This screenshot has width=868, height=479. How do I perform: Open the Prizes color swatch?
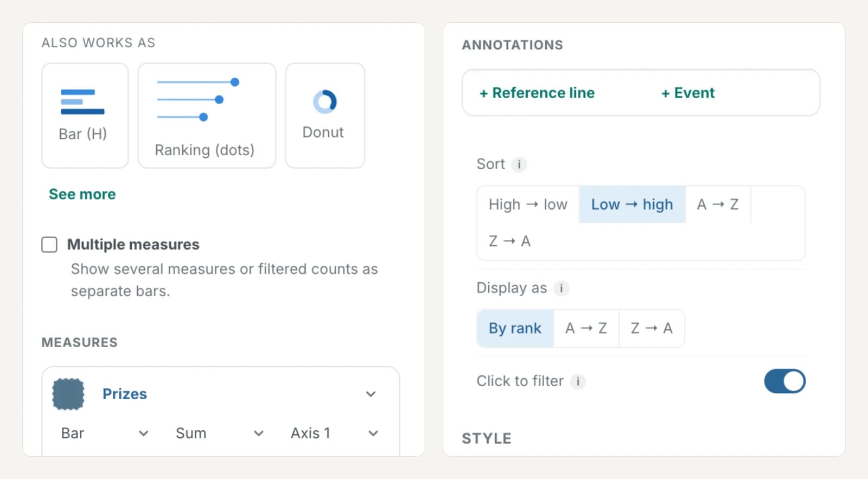click(68, 394)
